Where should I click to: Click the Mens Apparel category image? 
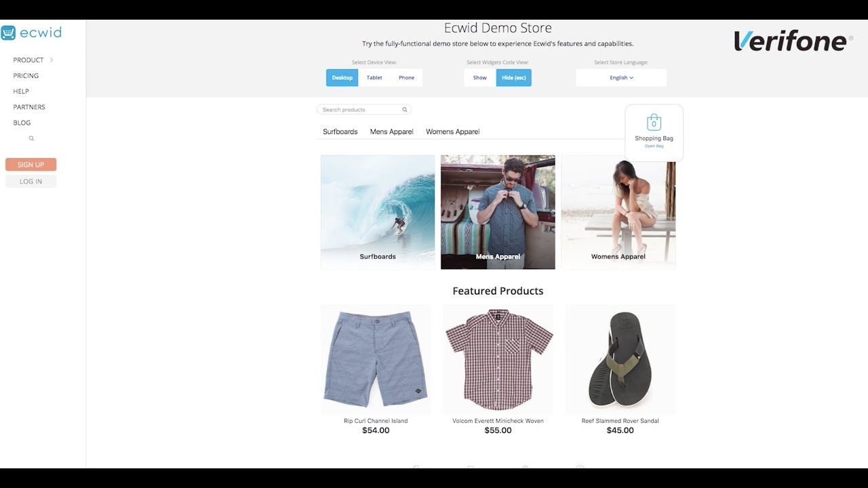[x=498, y=212]
